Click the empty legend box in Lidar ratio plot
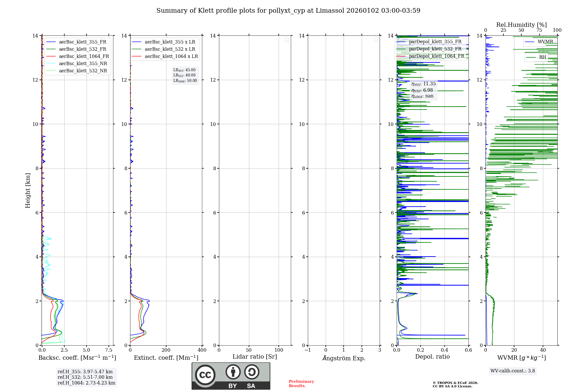 point(287,40)
